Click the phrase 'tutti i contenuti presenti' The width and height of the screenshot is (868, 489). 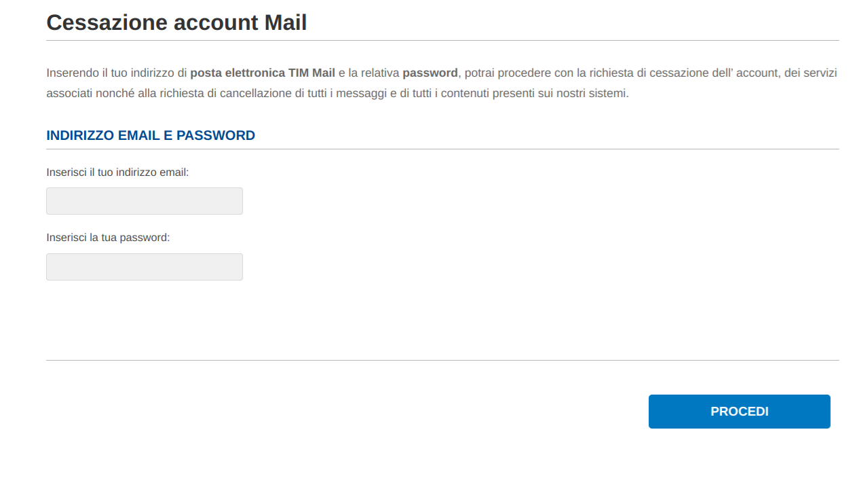pos(476,93)
